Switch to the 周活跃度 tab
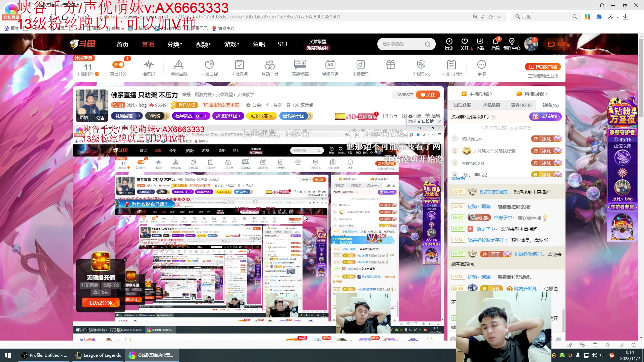Screen dimensions: 644x362 pos(491,105)
